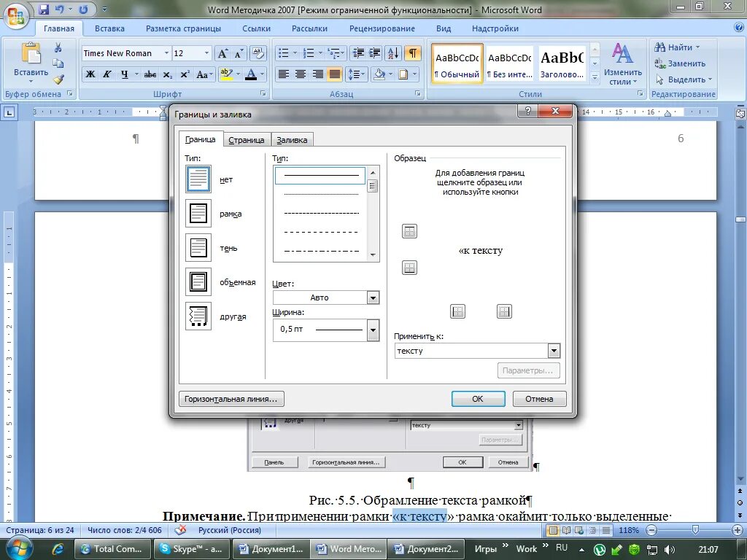
Task: Click OK in Границы и заливка dialog
Action: 478,399
